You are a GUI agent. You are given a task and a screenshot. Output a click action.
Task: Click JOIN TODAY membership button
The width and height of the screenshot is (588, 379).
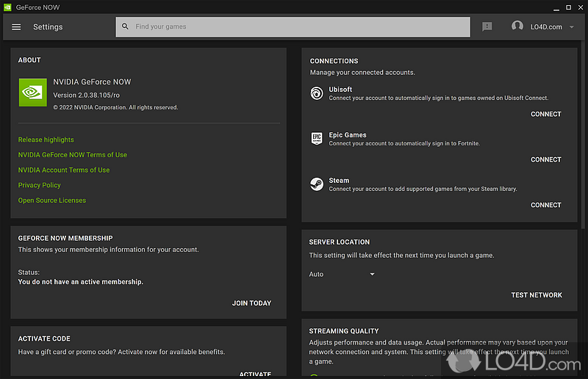(251, 303)
